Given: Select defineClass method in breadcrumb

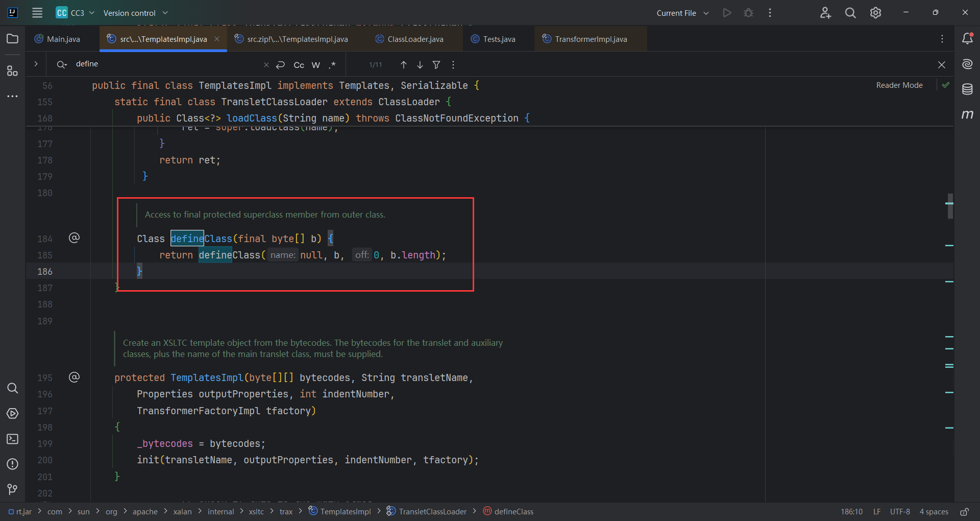Looking at the screenshot, I should tap(508, 512).
